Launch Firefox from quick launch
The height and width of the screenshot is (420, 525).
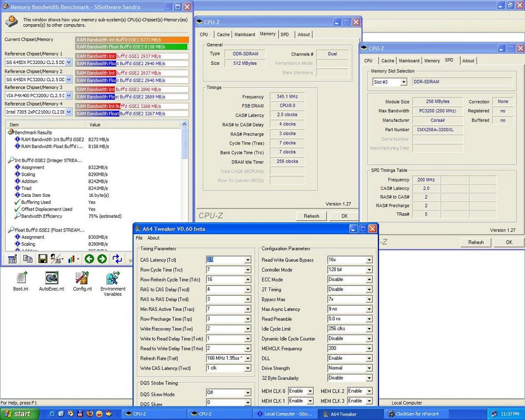[90, 414]
